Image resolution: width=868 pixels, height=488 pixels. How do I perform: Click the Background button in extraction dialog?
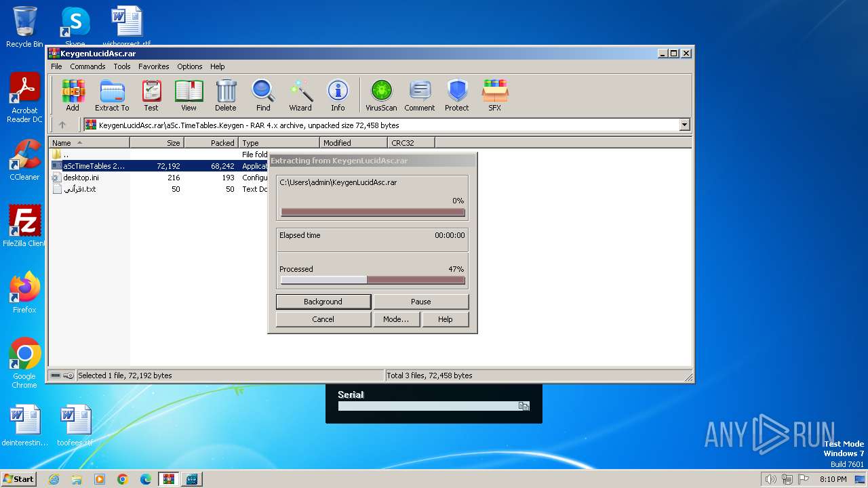pyautogui.click(x=323, y=302)
